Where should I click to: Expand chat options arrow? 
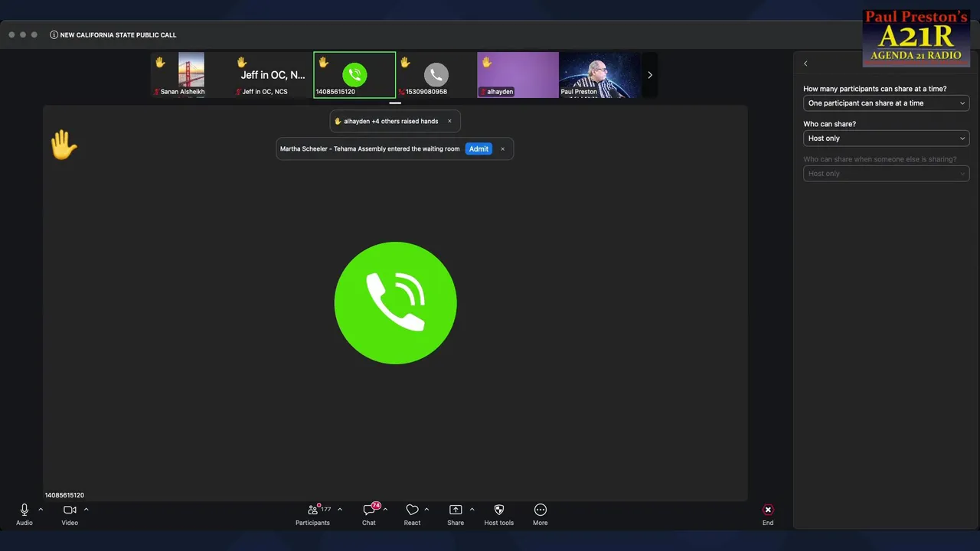(385, 510)
